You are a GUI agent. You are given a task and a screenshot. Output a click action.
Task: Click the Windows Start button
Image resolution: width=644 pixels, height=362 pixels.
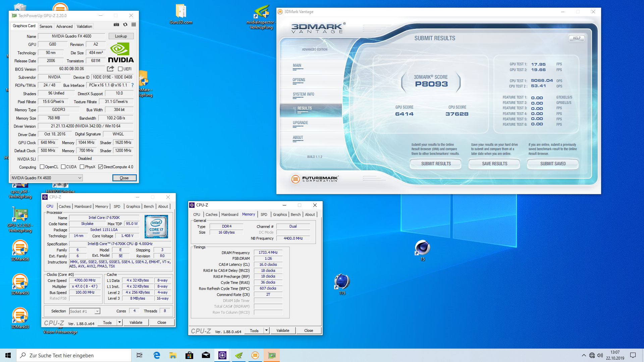tap(8, 355)
